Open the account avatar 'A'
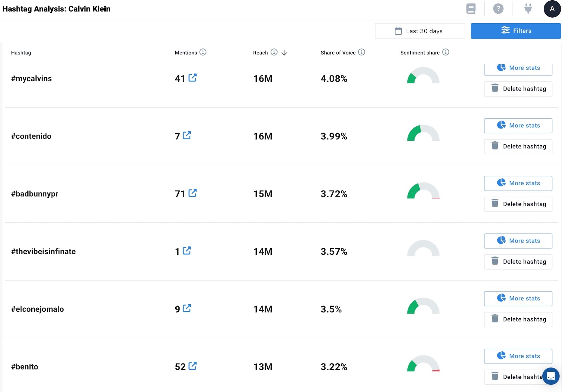The image size is (562, 392). tap(552, 9)
